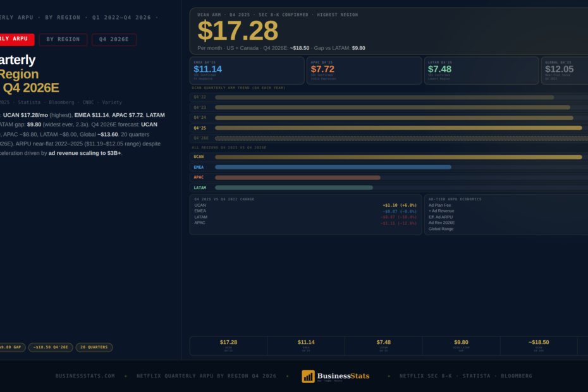Click the + Ad Revenue row
The height and width of the screenshot is (392, 588).
tap(508, 211)
